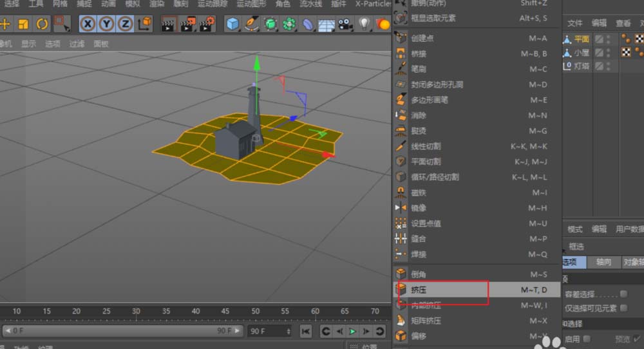Select the Rotate tool in toolbar
The width and height of the screenshot is (644, 349).
pyautogui.click(x=42, y=24)
